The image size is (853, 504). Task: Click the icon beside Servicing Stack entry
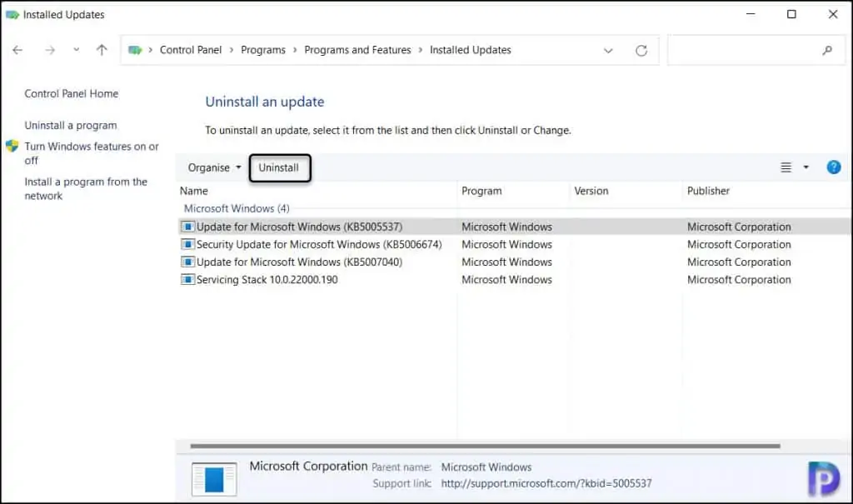[x=187, y=279]
